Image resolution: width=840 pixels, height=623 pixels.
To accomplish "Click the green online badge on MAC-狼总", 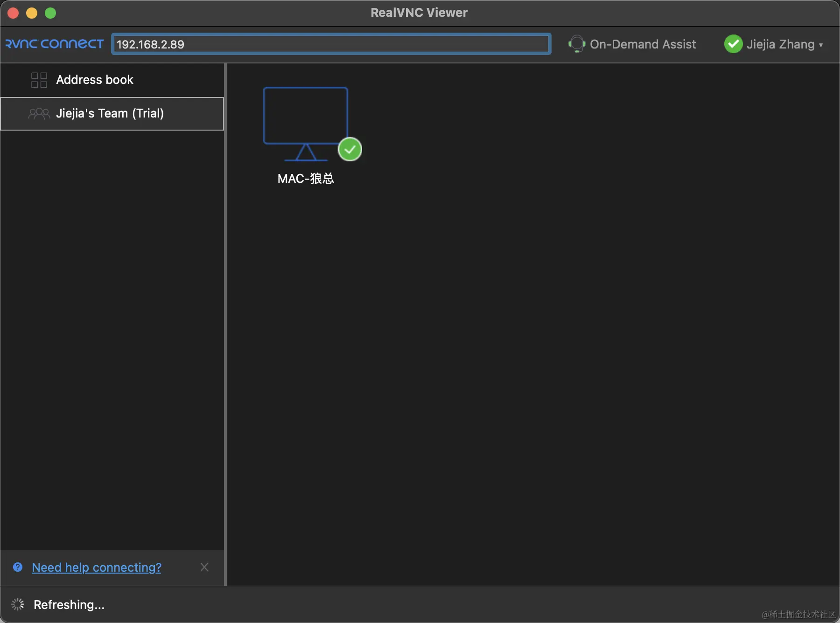I will 350,149.
